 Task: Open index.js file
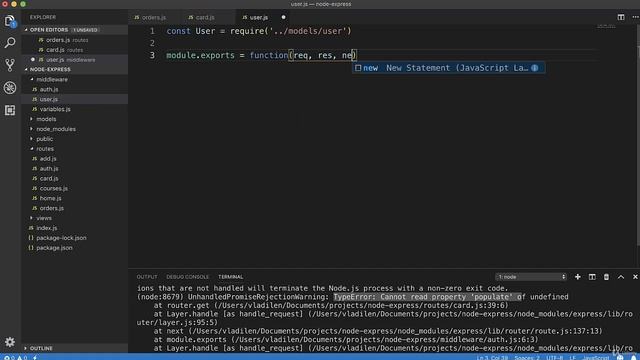pyautogui.click(x=75, y=228)
